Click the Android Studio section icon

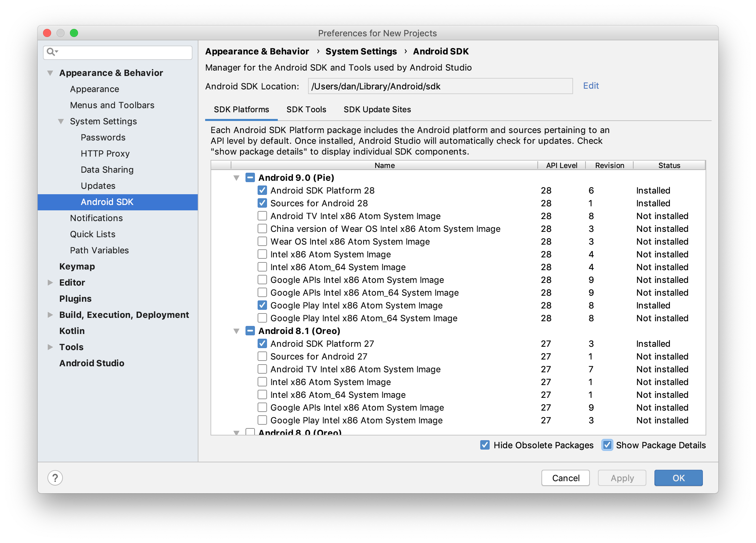(x=90, y=363)
